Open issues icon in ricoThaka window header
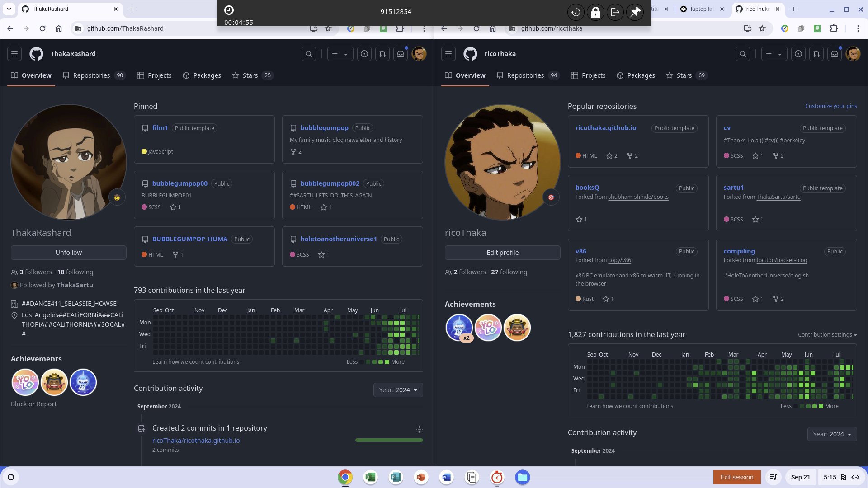The image size is (868, 488). pyautogui.click(x=798, y=54)
